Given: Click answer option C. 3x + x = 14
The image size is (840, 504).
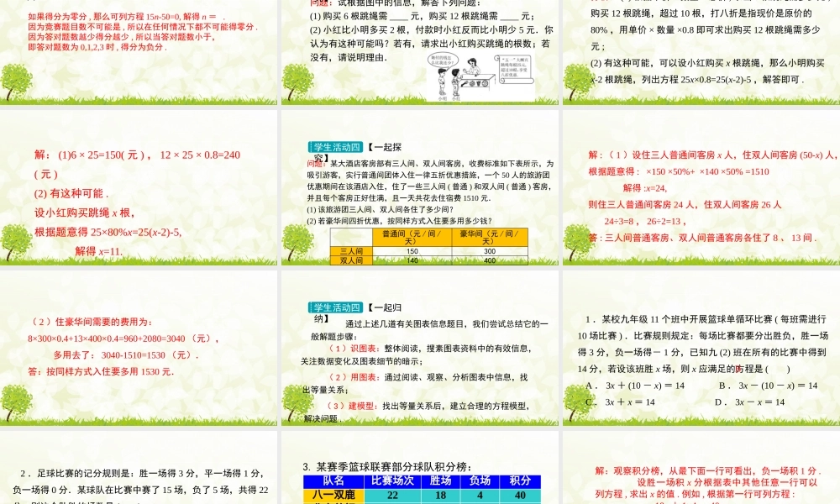Looking at the screenshot, I should [x=621, y=402].
